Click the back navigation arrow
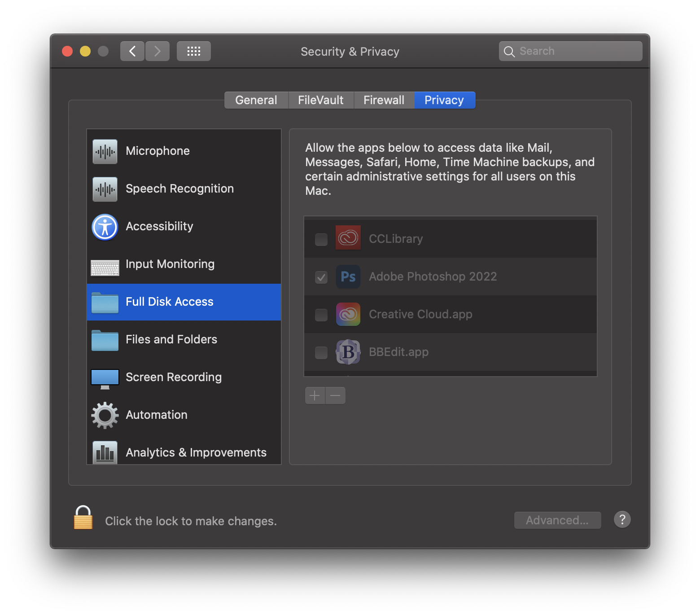 point(132,51)
